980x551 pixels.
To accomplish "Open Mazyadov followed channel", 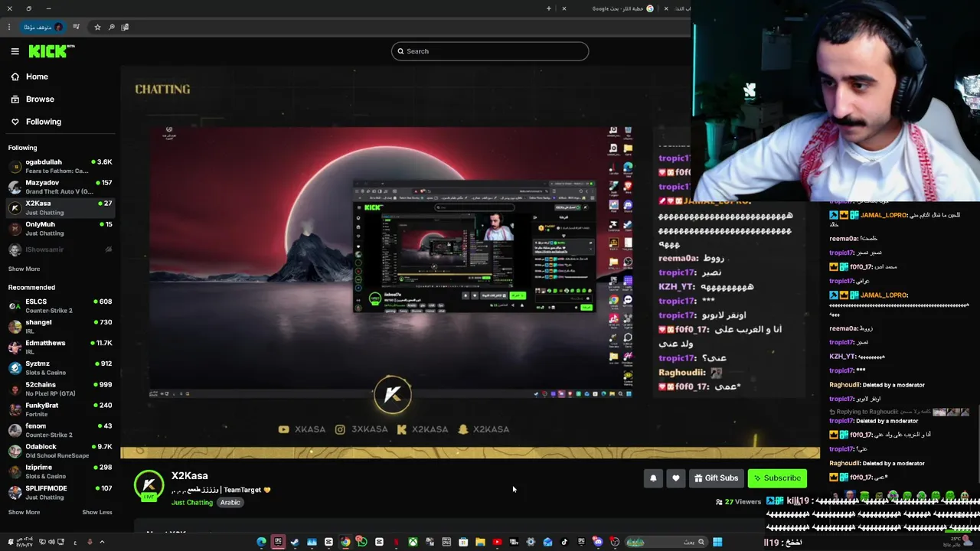I will (x=60, y=187).
